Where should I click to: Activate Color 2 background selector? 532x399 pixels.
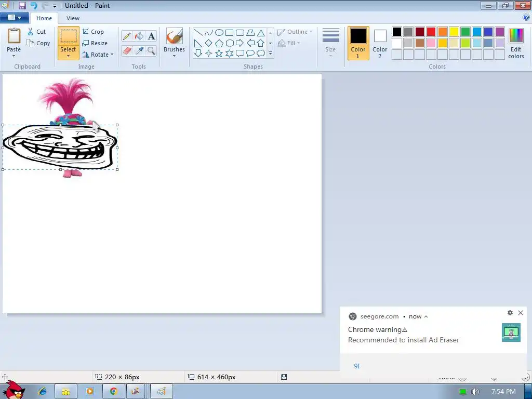tap(380, 43)
